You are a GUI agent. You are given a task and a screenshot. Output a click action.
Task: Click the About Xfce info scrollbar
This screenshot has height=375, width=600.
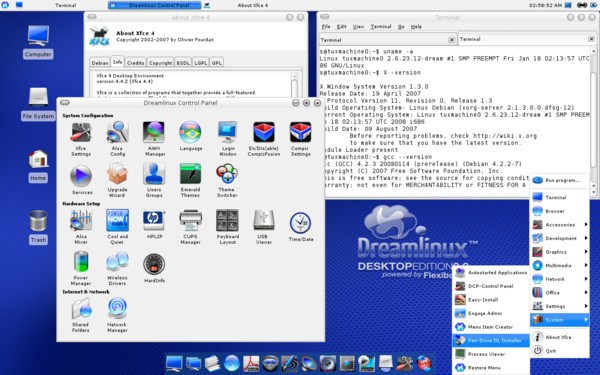(x=294, y=85)
